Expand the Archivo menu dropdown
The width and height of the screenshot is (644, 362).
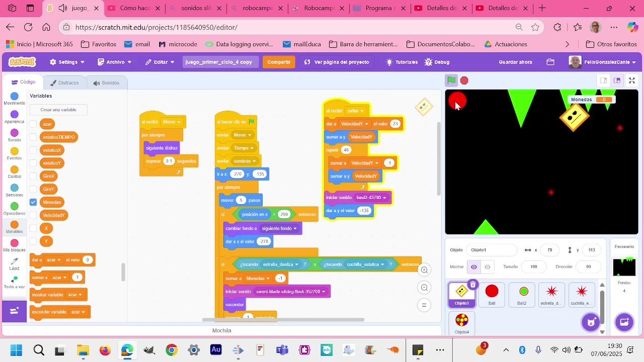[115, 62]
